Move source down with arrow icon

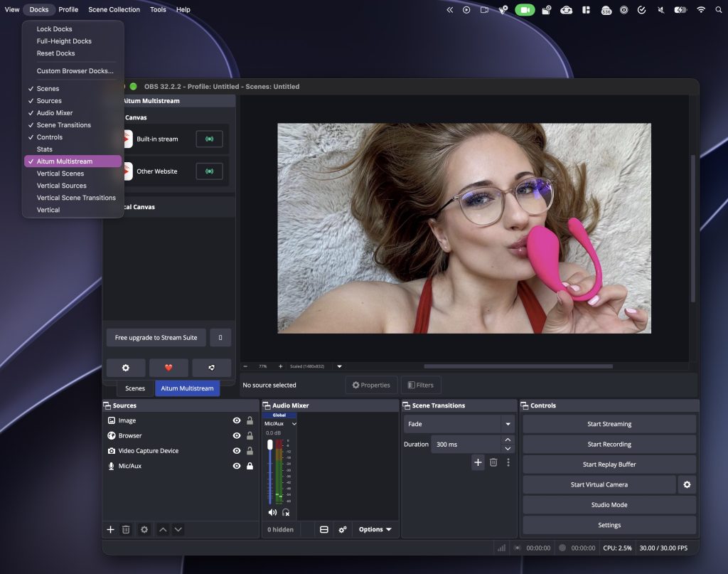(x=178, y=529)
